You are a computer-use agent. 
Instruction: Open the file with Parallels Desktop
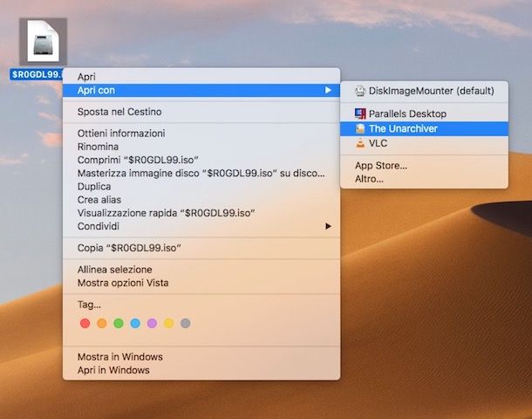click(x=424, y=113)
